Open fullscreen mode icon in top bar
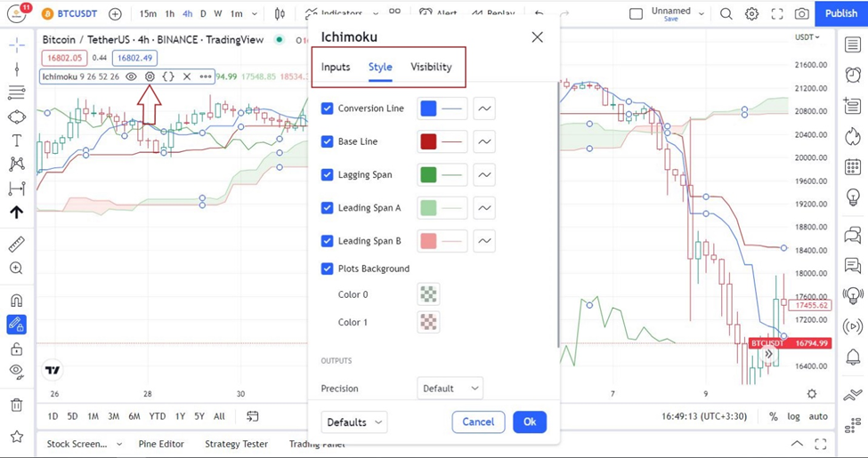This screenshot has width=868, height=458. point(776,14)
